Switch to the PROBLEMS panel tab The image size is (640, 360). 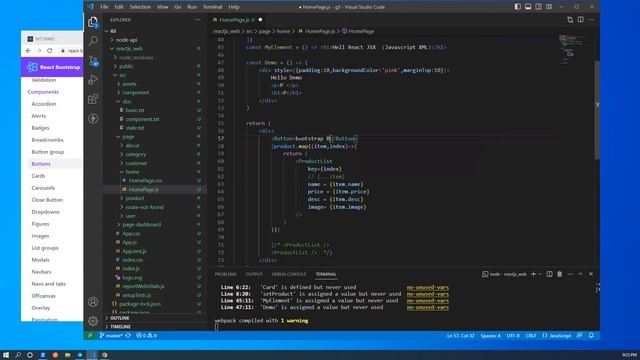coord(226,274)
